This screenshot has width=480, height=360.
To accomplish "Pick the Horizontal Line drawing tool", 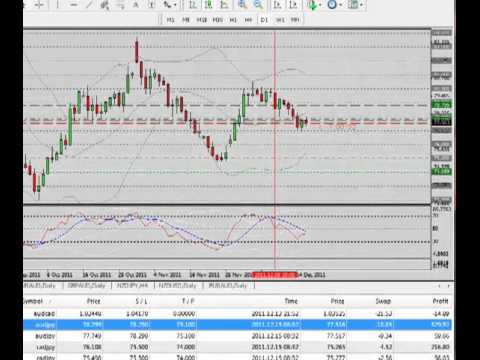I will tap(74, 5).
